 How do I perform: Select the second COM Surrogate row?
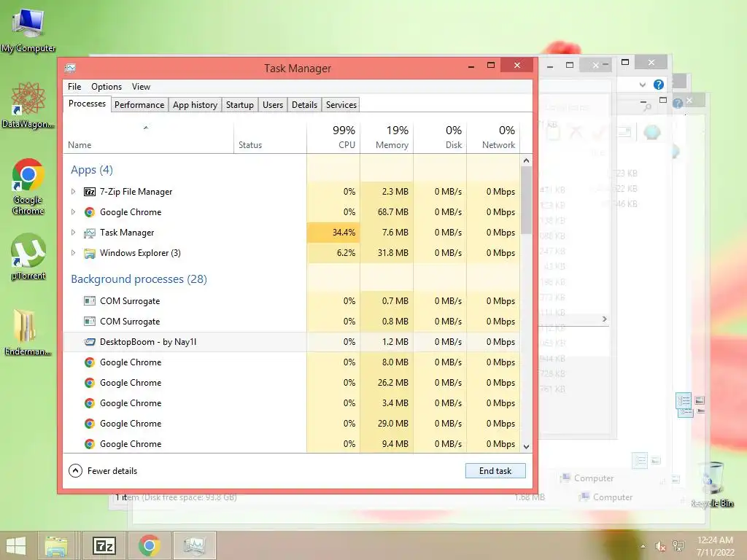pos(292,322)
